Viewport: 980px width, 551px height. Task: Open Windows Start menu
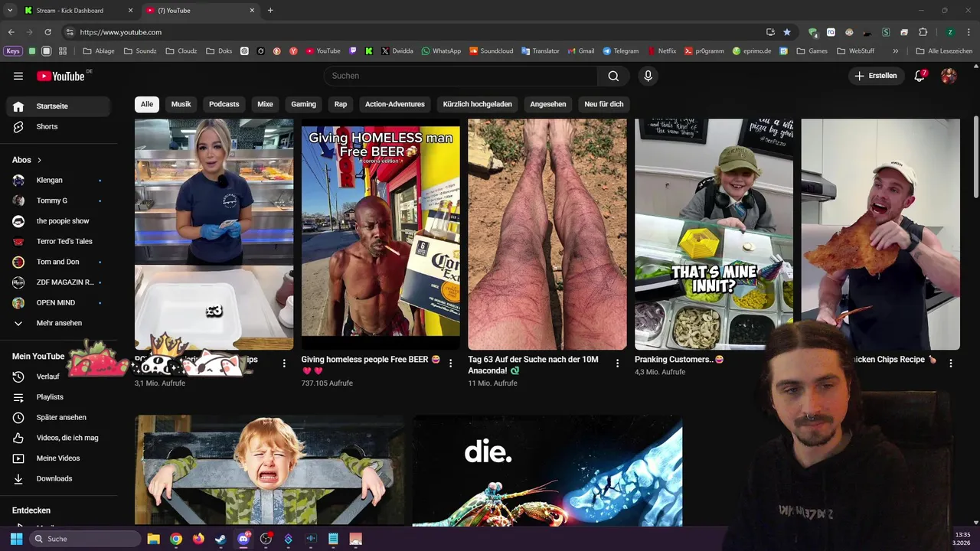coord(16,539)
